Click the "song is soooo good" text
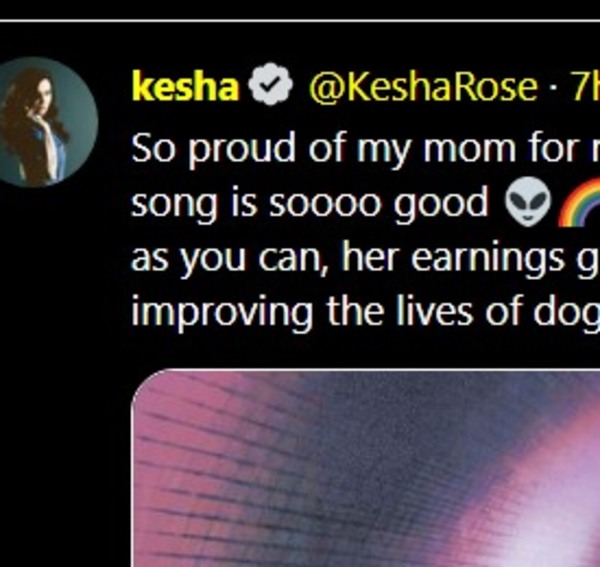 click(x=310, y=205)
